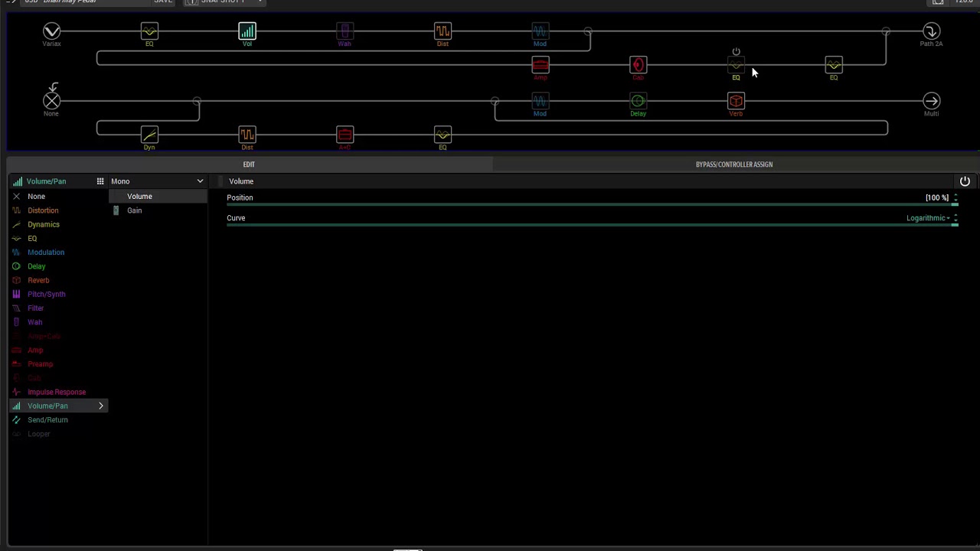
Task: Click the merge point before Path 2A output
Action: pos(886,31)
